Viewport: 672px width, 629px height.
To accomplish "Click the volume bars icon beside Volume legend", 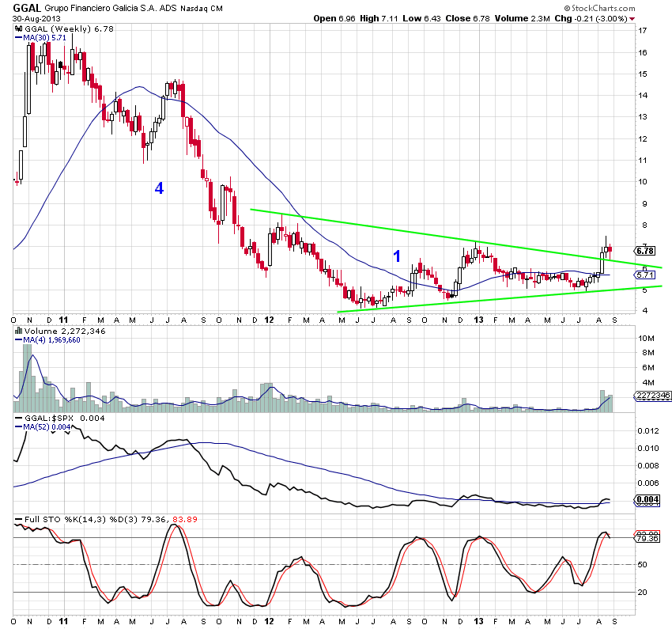I will 18,331.
